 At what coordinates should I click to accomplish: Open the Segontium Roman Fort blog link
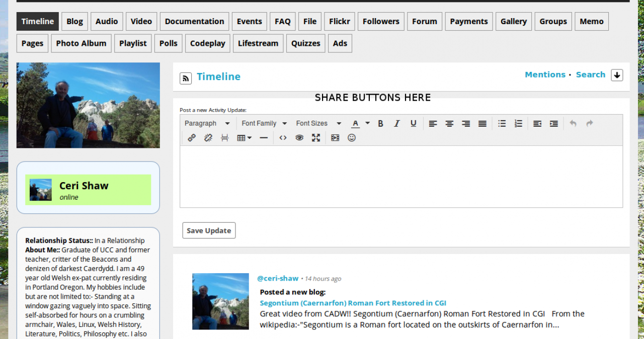tap(353, 303)
